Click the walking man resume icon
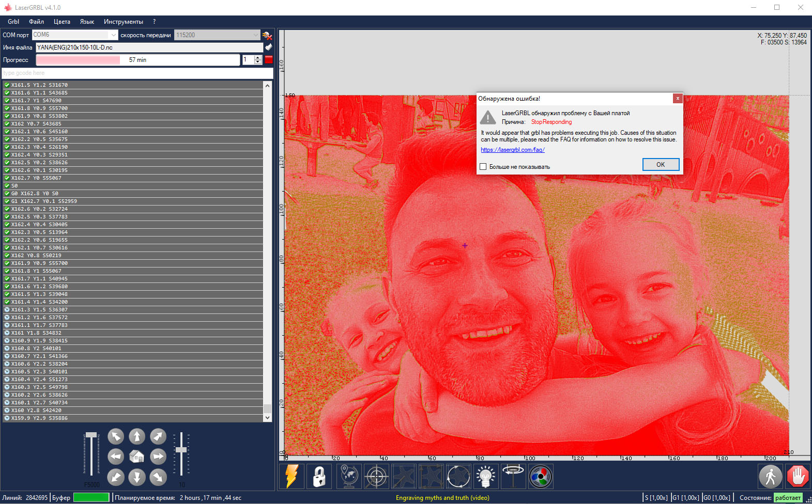Viewport: 812px width, 504px height. [770, 476]
